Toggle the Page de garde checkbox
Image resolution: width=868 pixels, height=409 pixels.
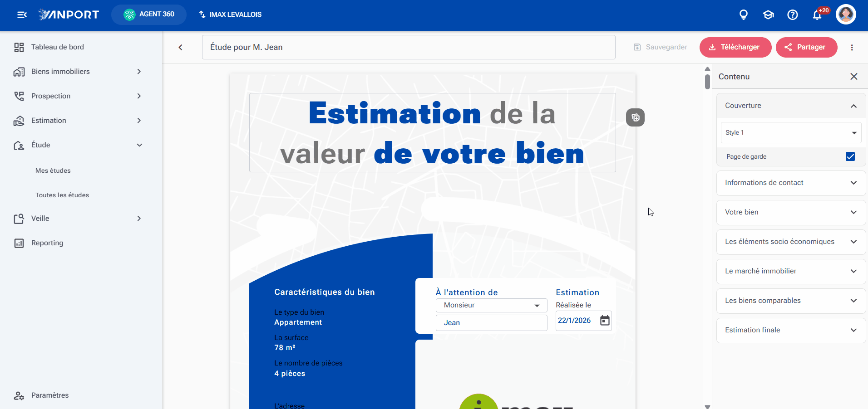(850, 156)
